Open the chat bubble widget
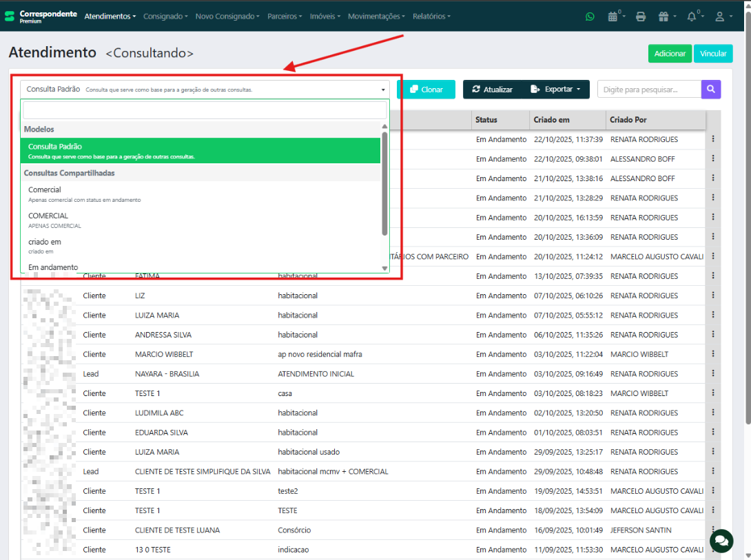Screen dimensions: 751x560 coord(721,541)
